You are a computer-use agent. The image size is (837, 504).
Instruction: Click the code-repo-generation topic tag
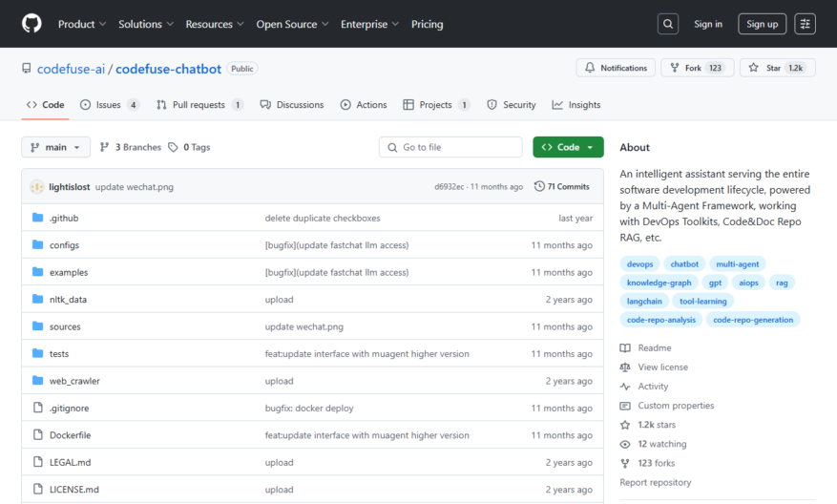tap(753, 320)
